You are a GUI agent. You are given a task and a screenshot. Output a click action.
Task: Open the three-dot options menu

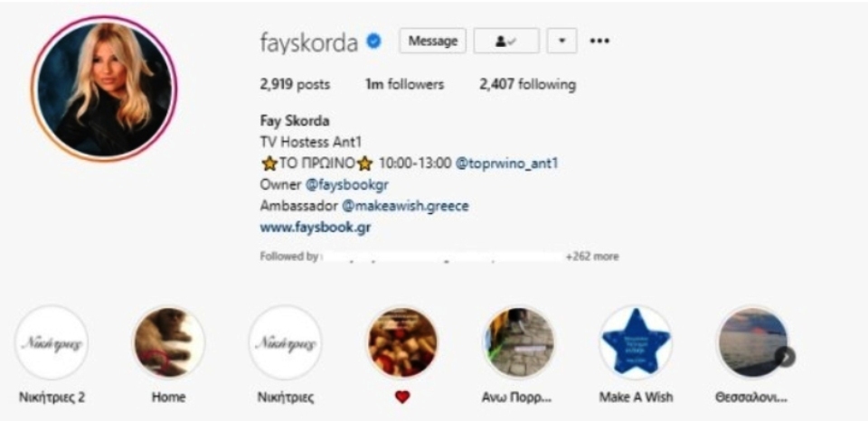pos(599,41)
